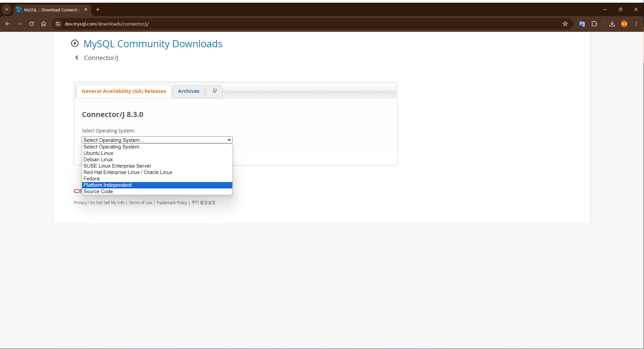The height and width of the screenshot is (349, 644).
Task: Choose SUSE Linux Enterprise Server option
Action: (x=157, y=166)
